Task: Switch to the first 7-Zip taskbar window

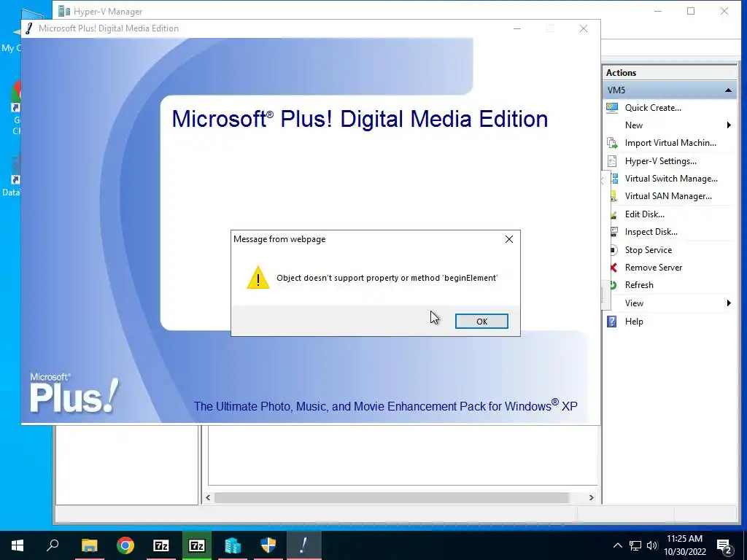Action: pyautogui.click(x=161, y=545)
